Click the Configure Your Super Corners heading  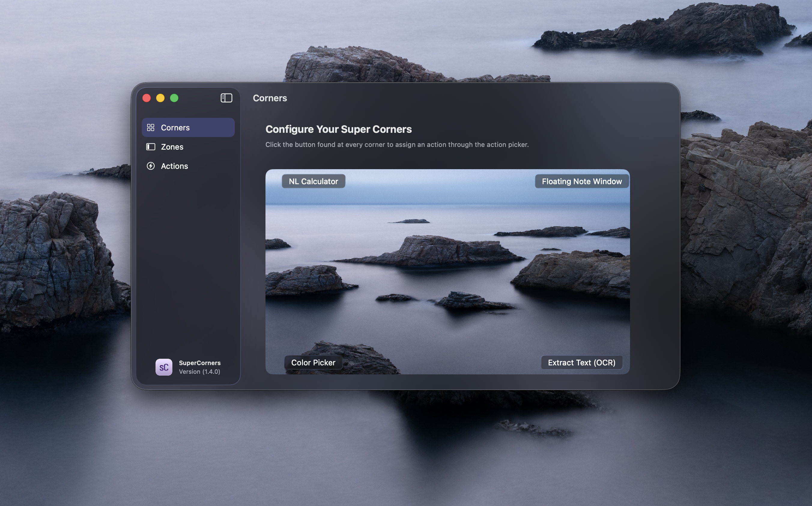pyautogui.click(x=338, y=129)
